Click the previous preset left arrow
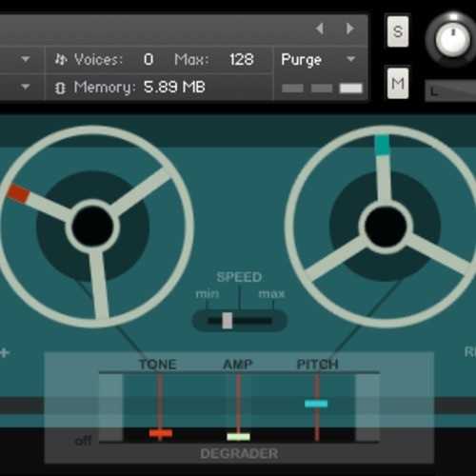Viewport: 476px width, 476px height. pyautogui.click(x=320, y=29)
